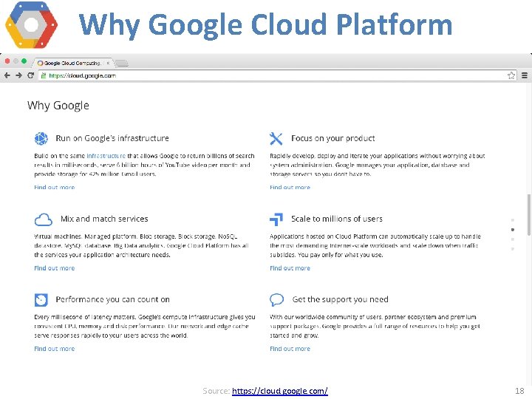Close the Google Cloud Computing tab

pos(108,63)
